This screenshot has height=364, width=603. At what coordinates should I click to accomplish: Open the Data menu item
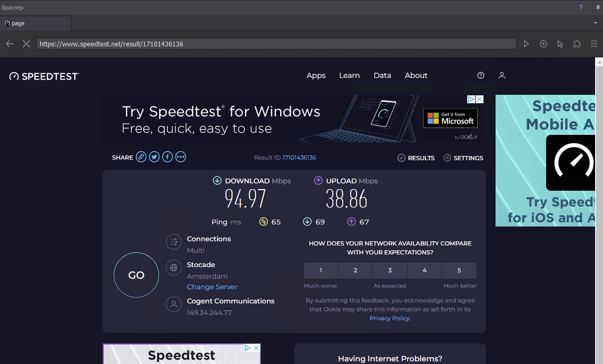382,75
